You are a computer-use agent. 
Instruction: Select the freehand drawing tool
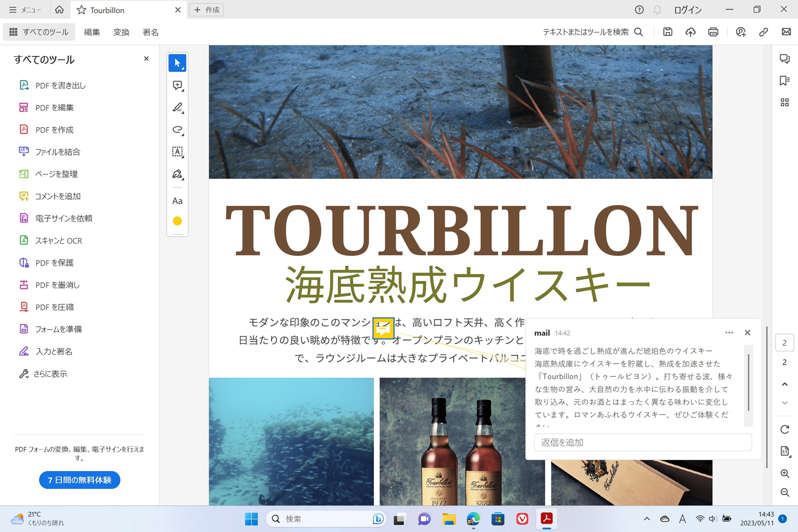click(x=177, y=130)
